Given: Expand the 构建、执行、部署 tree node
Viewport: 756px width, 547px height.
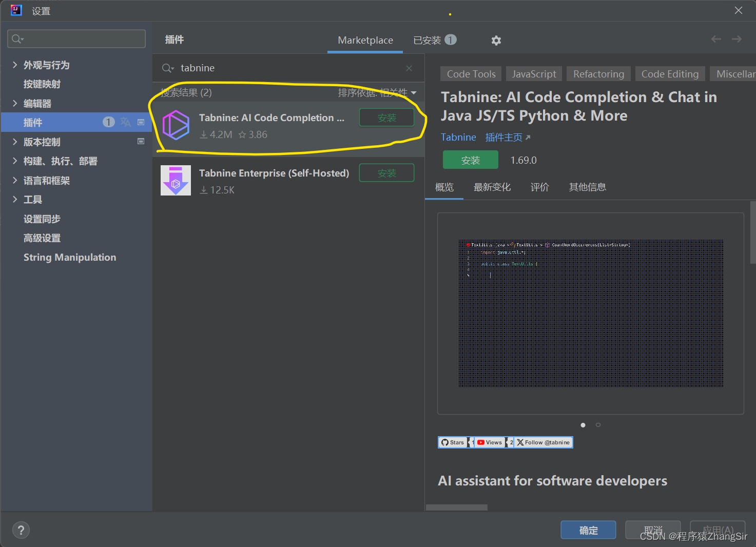Looking at the screenshot, I should point(15,161).
